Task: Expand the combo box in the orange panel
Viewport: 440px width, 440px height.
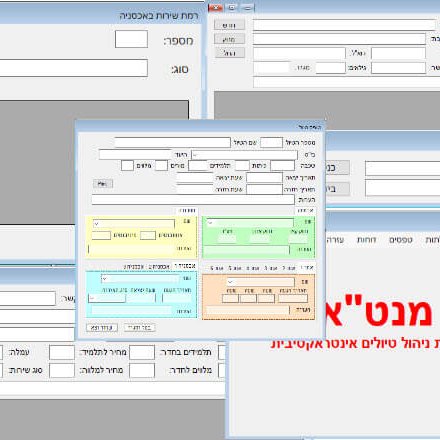Action: tap(261, 282)
